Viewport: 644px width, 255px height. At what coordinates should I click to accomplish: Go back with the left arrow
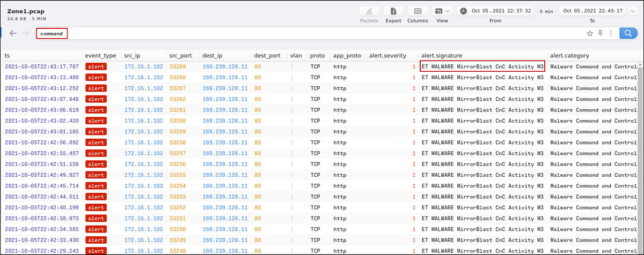pyautogui.click(x=13, y=33)
